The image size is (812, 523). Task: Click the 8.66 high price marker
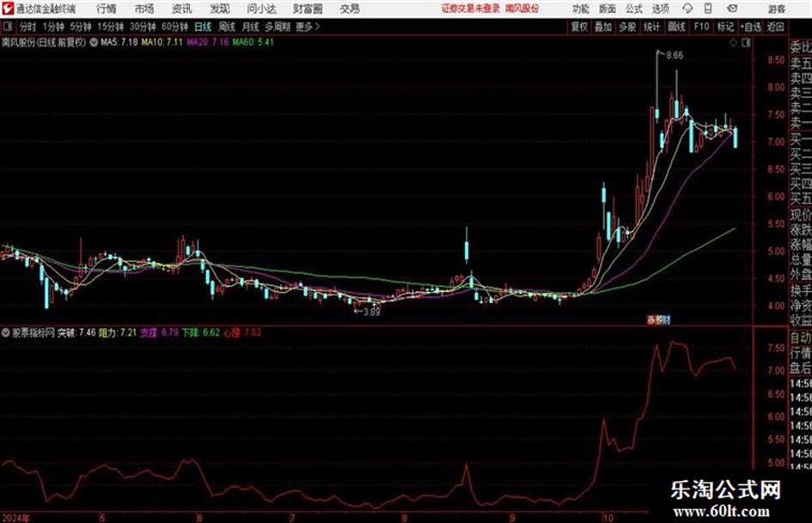[x=675, y=56]
